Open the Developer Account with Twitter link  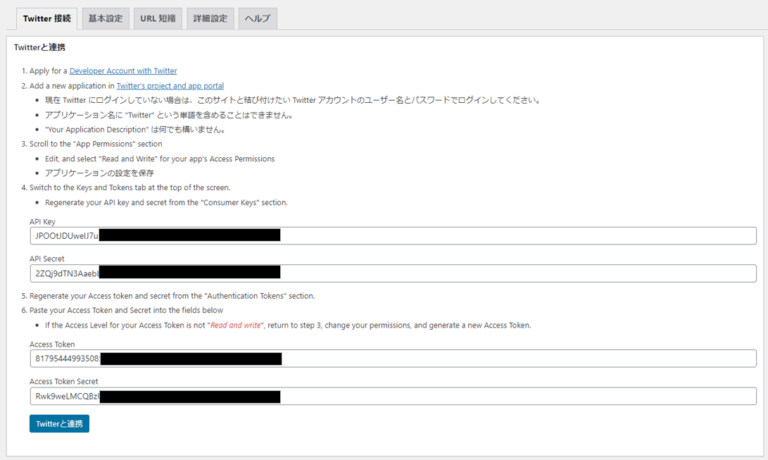tap(123, 71)
